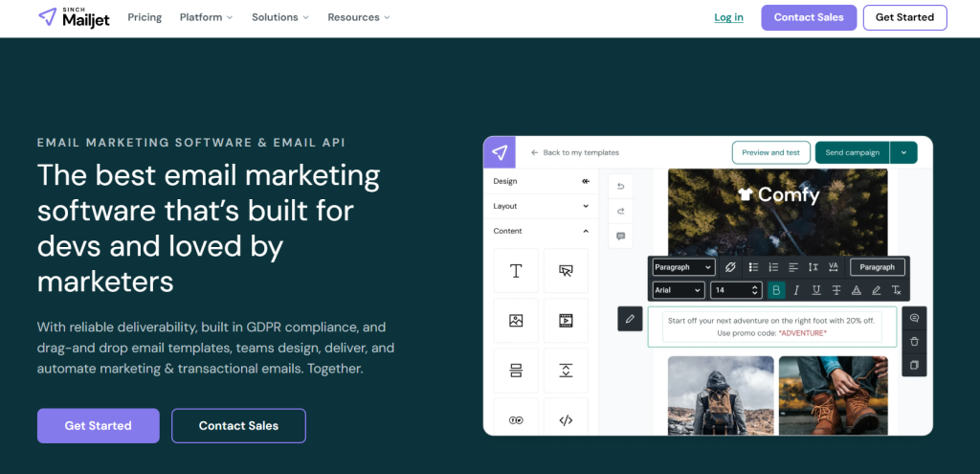Add a Button content block
This screenshot has height=474, width=980.
pyautogui.click(x=566, y=271)
